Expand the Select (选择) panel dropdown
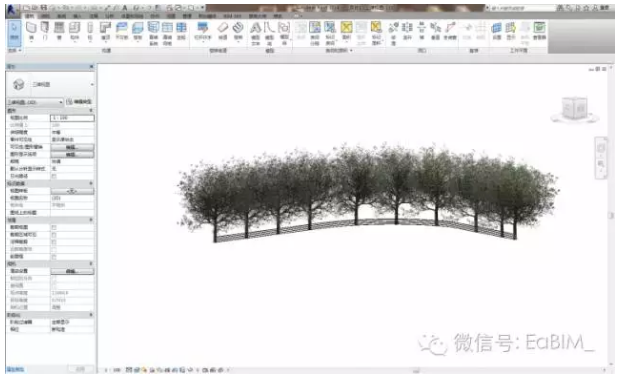This screenshot has width=621, height=378. (15, 51)
